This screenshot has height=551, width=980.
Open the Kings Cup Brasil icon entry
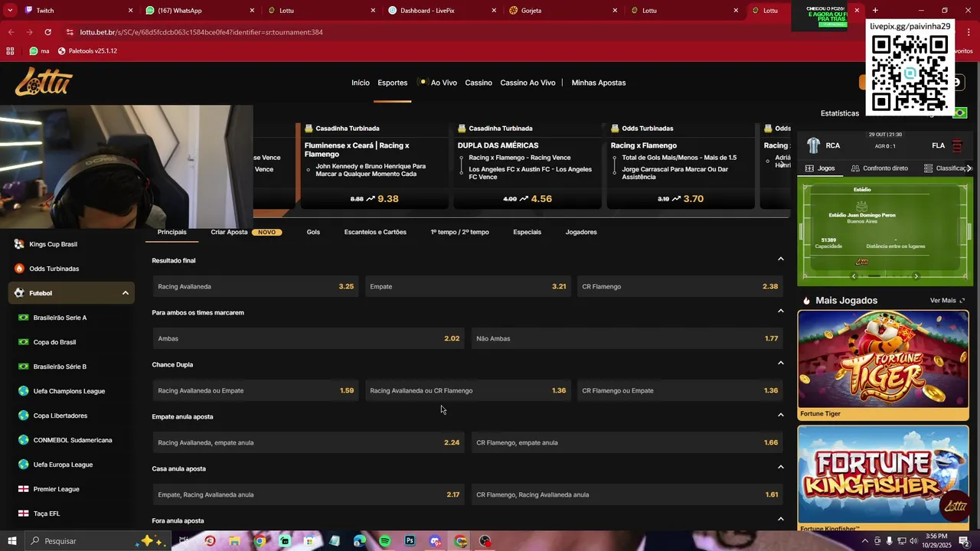pos(19,244)
